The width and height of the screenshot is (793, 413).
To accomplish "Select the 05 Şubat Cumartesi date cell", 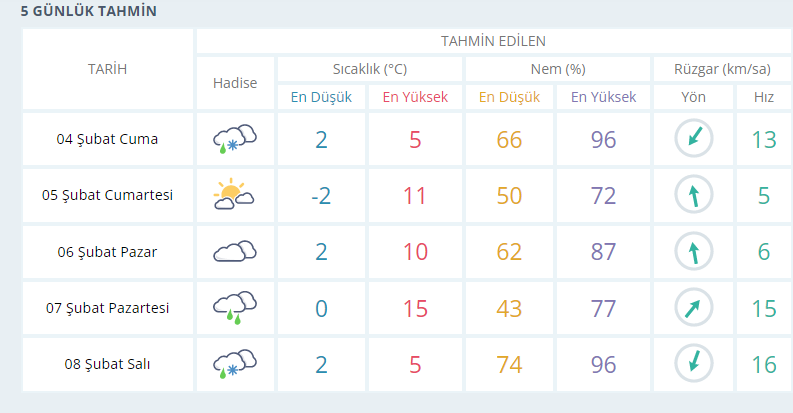I will pos(108,195).
